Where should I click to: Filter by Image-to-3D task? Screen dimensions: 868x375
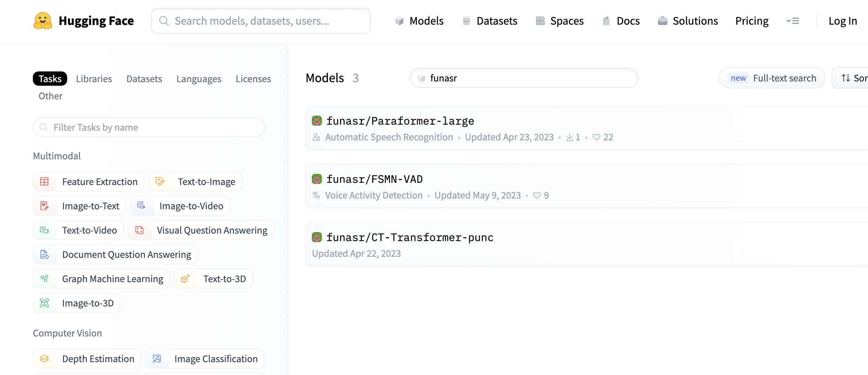76,303
